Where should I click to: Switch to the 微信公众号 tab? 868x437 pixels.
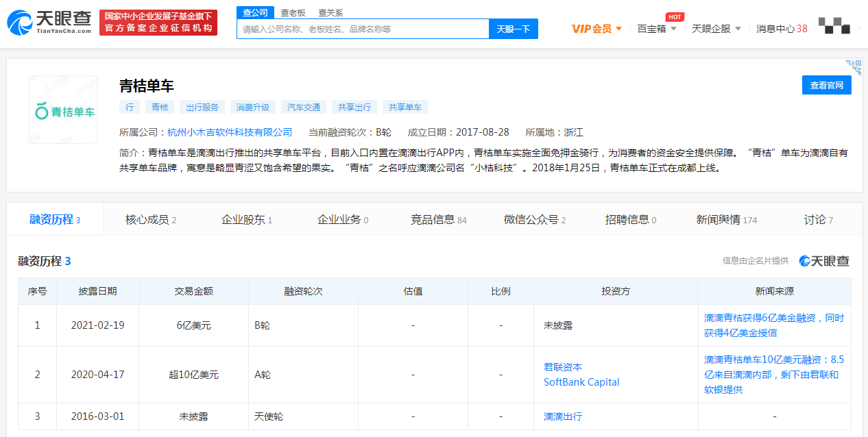tap(535, 219)
